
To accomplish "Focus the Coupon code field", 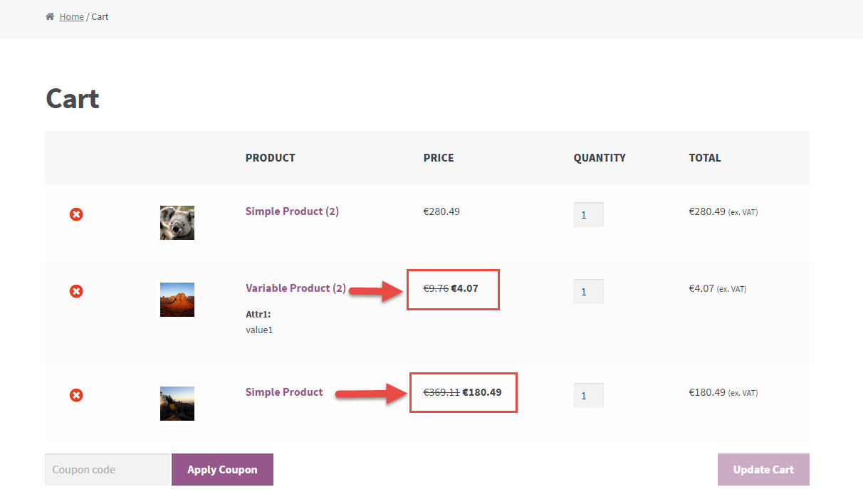I will (x=107, y=470).
